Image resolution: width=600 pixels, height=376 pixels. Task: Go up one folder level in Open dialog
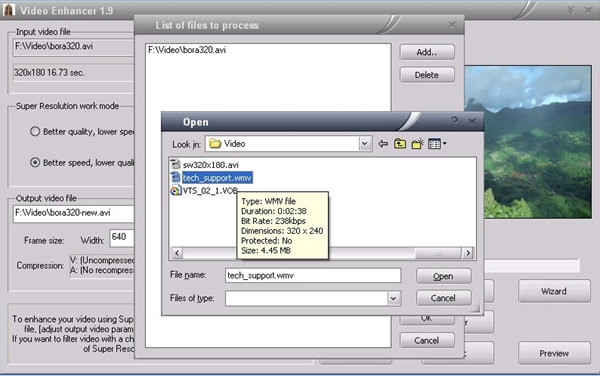coord(400,144)
